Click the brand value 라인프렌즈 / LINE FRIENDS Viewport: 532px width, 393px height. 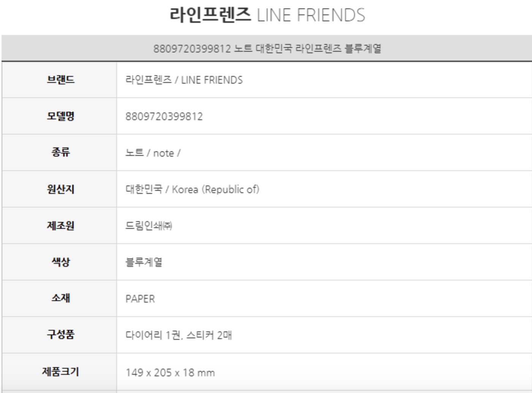(184, 80)
